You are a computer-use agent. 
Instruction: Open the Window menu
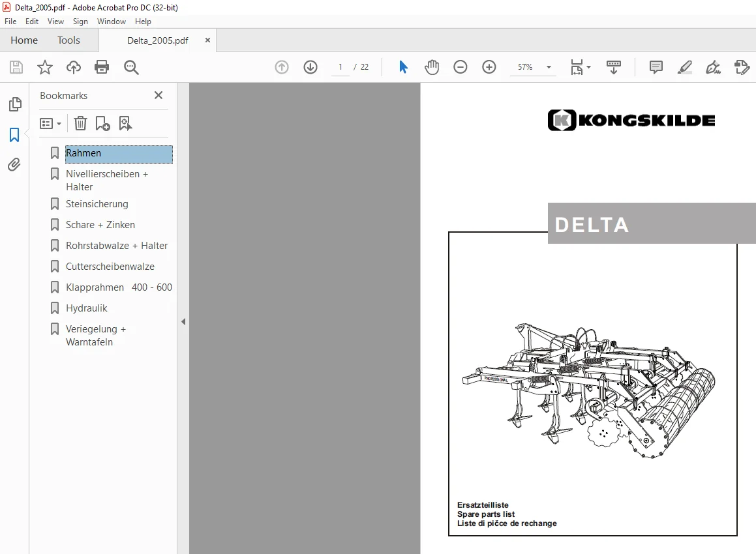pos(112,22)
